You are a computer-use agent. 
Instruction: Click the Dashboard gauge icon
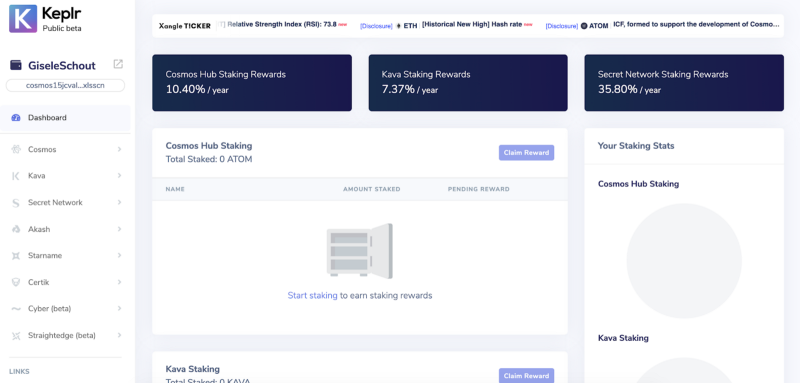(16, 118)
